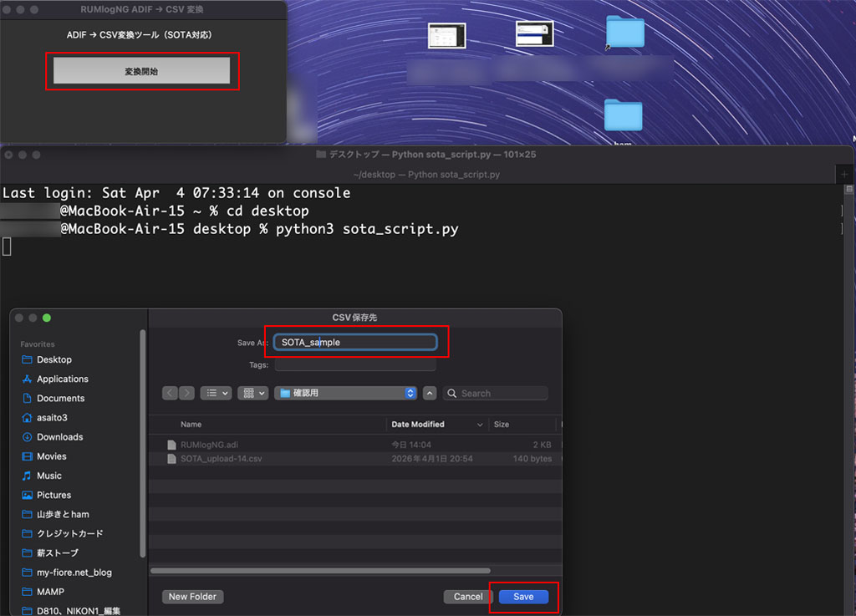Viewport: 856px width, 616px height.
Task: Open the list view options dropdown
Action: (217, 393)
